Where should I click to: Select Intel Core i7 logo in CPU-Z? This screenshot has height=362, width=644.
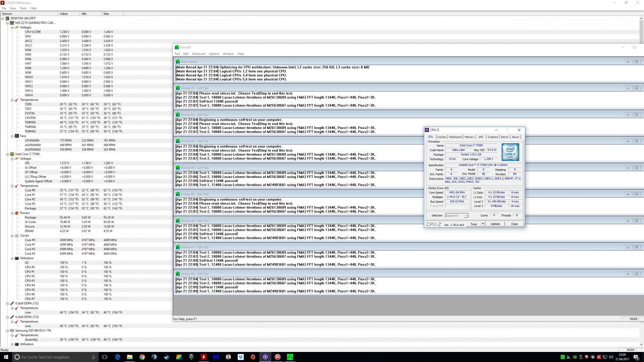(x=510, y=152)
